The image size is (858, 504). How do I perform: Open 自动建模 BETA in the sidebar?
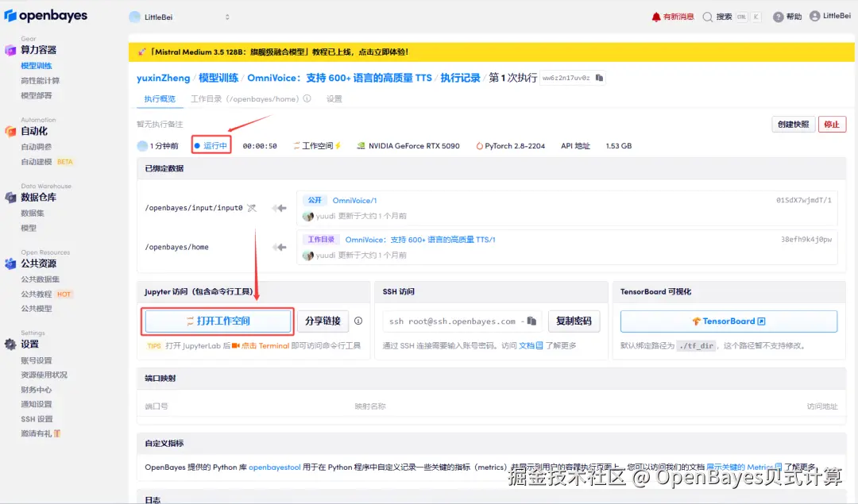[x=47, y=161]
